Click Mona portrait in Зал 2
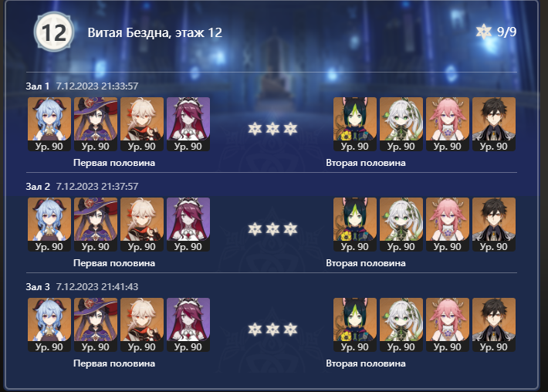 tap(96, 225)
